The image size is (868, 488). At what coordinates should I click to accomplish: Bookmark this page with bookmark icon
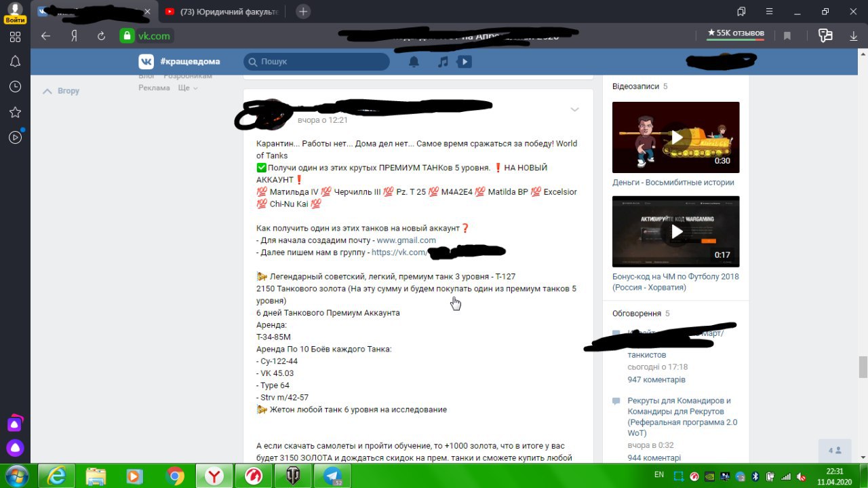pyautogui.click(x=787, y=36)
